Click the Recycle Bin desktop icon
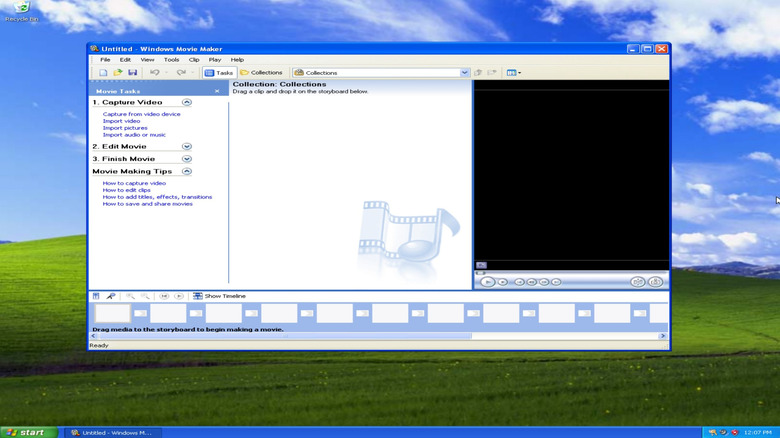This screenshot has height=438, width=780. point(21,11)
